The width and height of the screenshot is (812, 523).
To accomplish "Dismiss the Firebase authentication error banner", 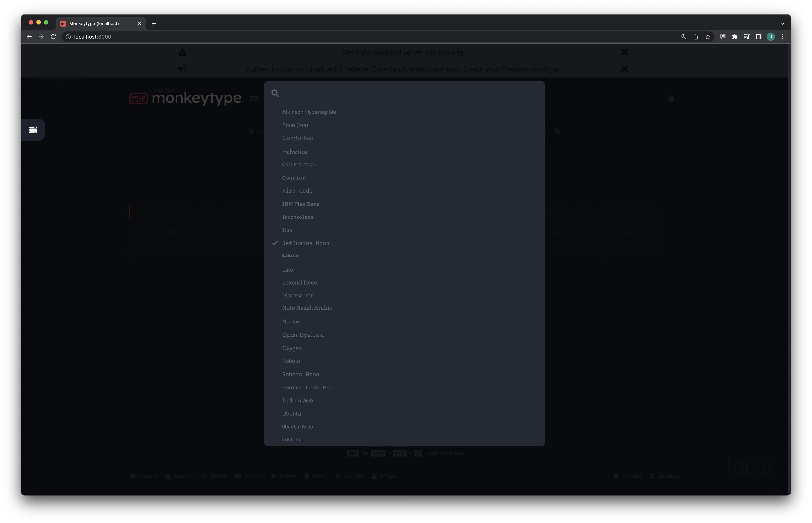I will tap(624, 69).
